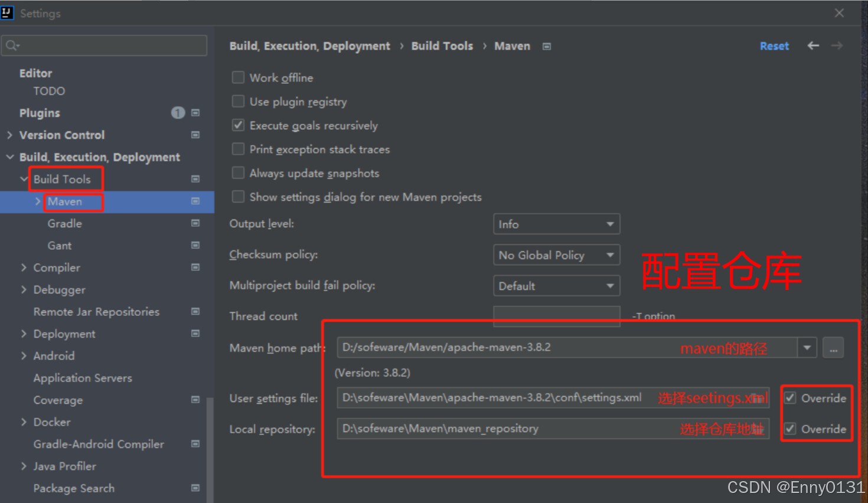Expand the Android tree node
This screenshot has height=503, width=868.
coord(24,355)
